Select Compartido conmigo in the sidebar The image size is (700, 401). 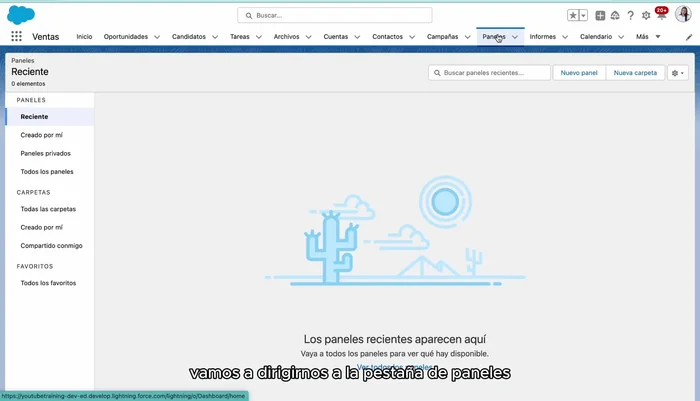click(50, 246)
